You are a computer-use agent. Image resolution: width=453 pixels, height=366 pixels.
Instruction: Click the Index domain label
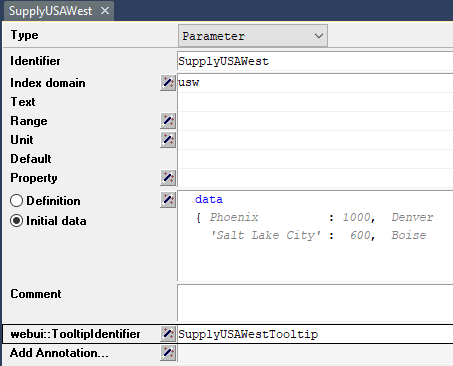coord(48,83)
